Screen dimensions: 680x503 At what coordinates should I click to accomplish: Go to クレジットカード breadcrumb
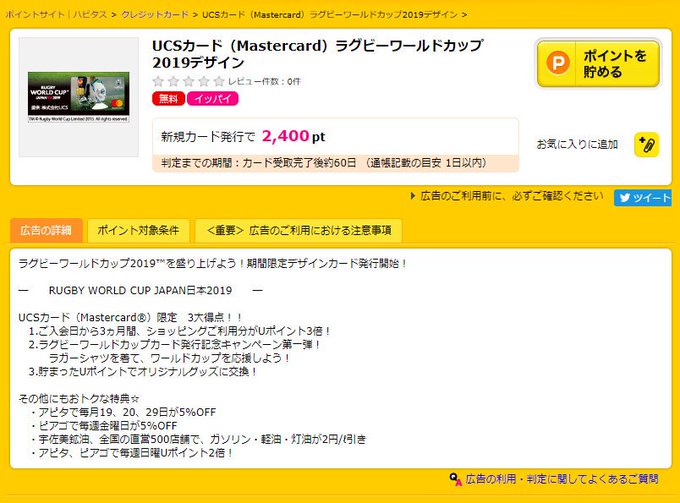[x=155, y=14]
